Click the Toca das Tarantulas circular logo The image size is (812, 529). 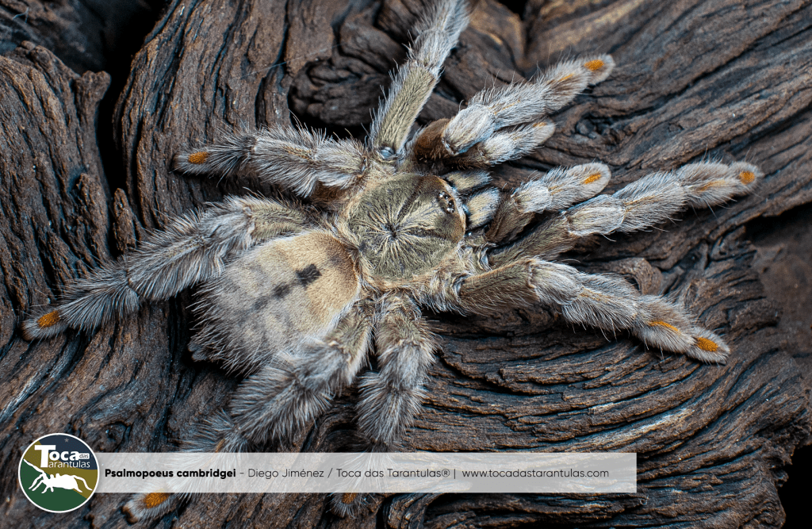pos(58,473)
